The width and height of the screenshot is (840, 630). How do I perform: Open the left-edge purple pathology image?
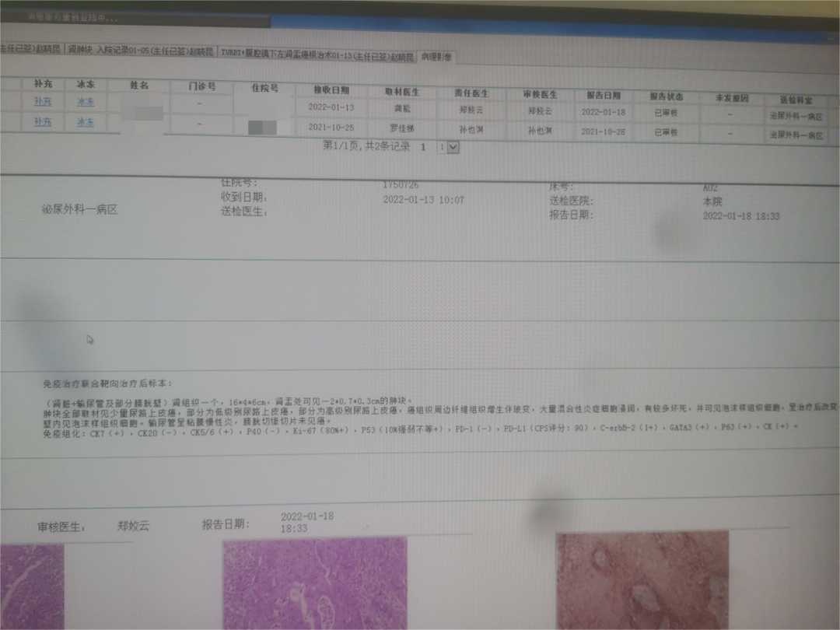point(32,586)
